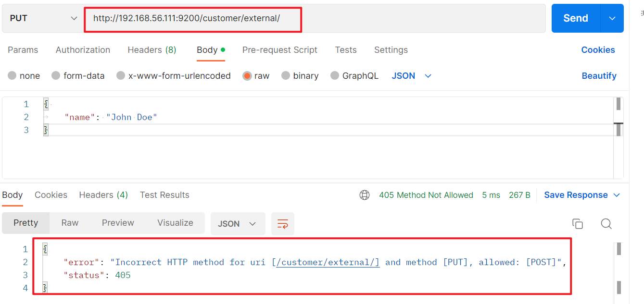
Task: Select the none body type
Action: point(24,76)
